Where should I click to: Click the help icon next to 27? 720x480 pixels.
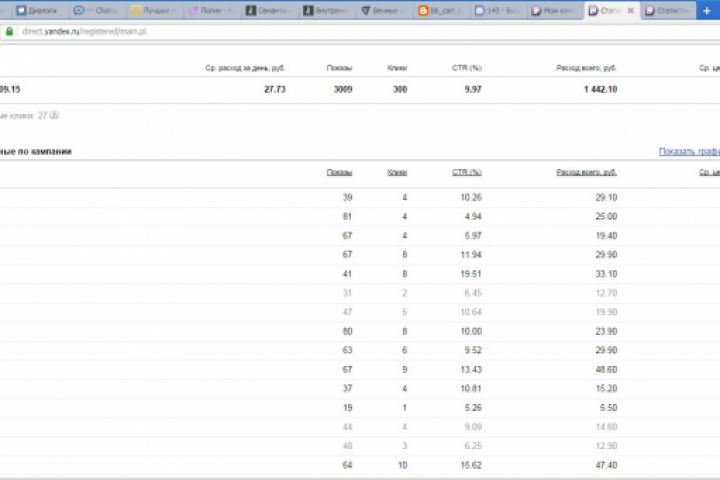(x=54, y=115)
